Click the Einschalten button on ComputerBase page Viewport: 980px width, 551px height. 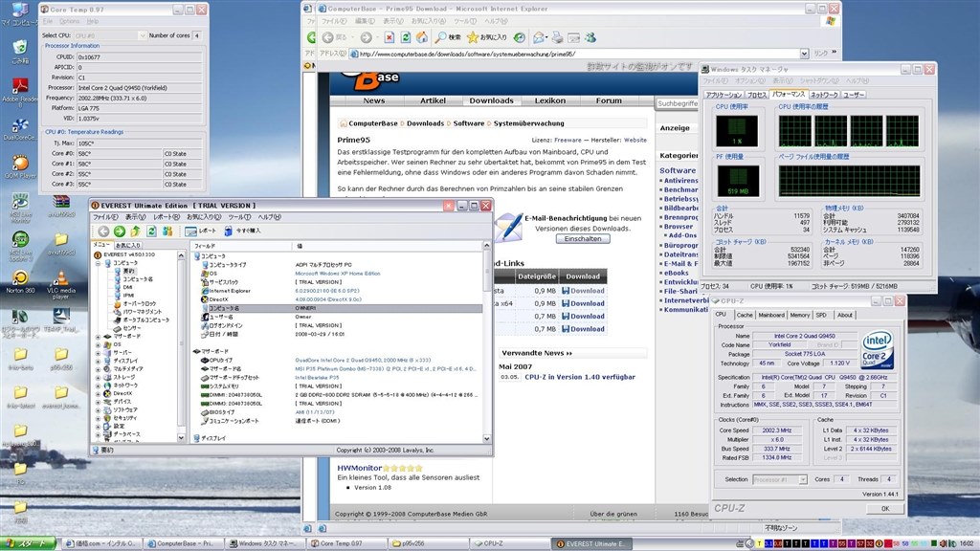pos(583,238)
